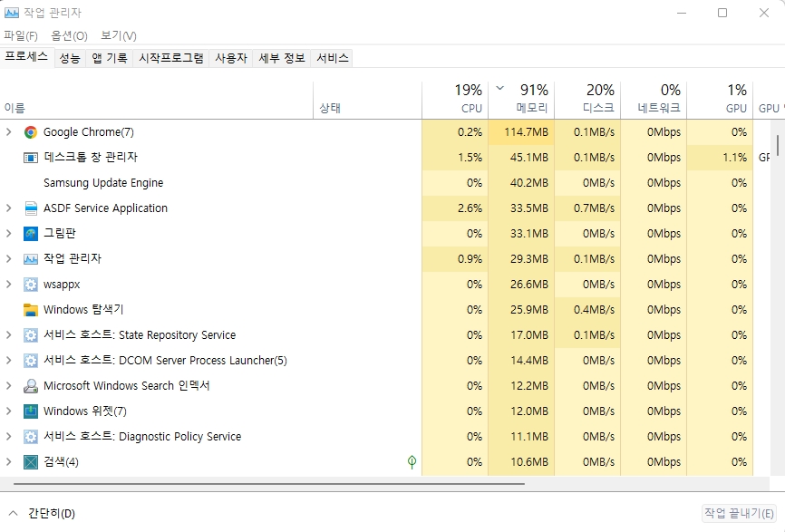This screenshot has height=532, width=785.
Task: Click the 2.6% CPU cell
Action: pos(455,208)
